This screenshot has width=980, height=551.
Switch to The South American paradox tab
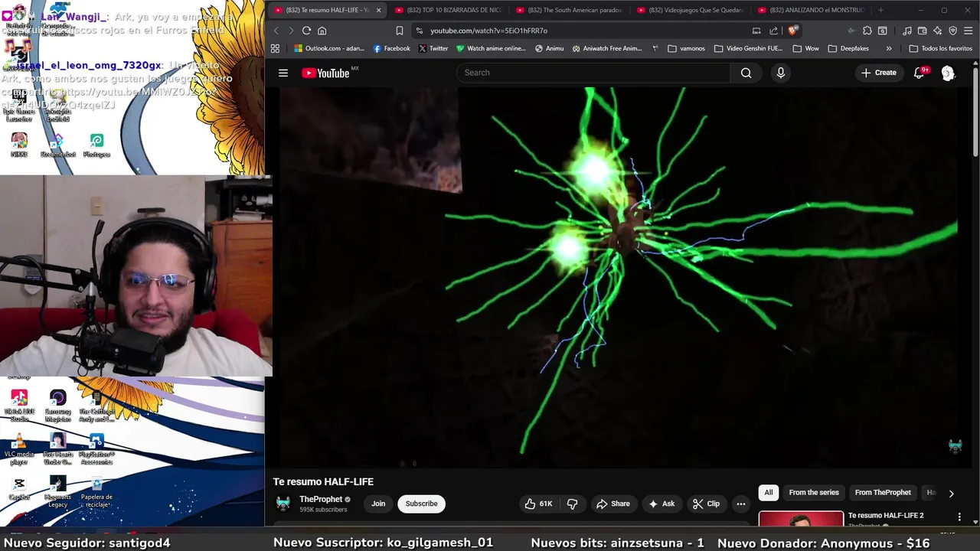pyautogui.click(x=569, y=10)
